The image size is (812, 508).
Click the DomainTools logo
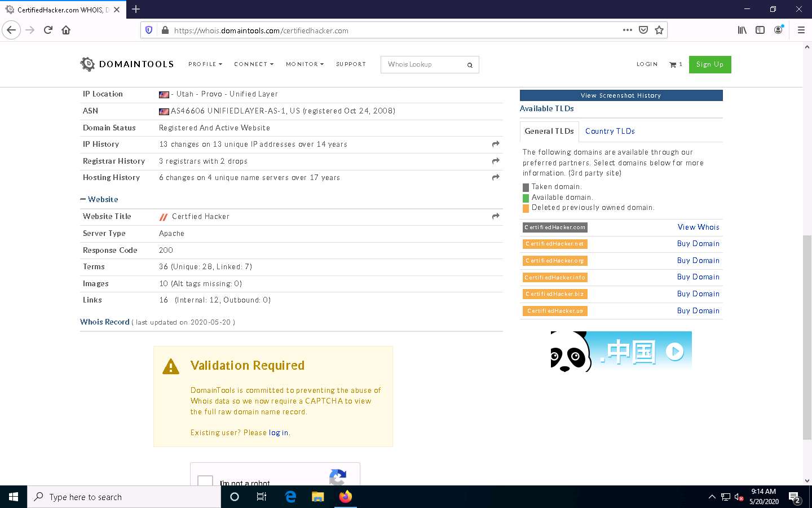[127, 64]
